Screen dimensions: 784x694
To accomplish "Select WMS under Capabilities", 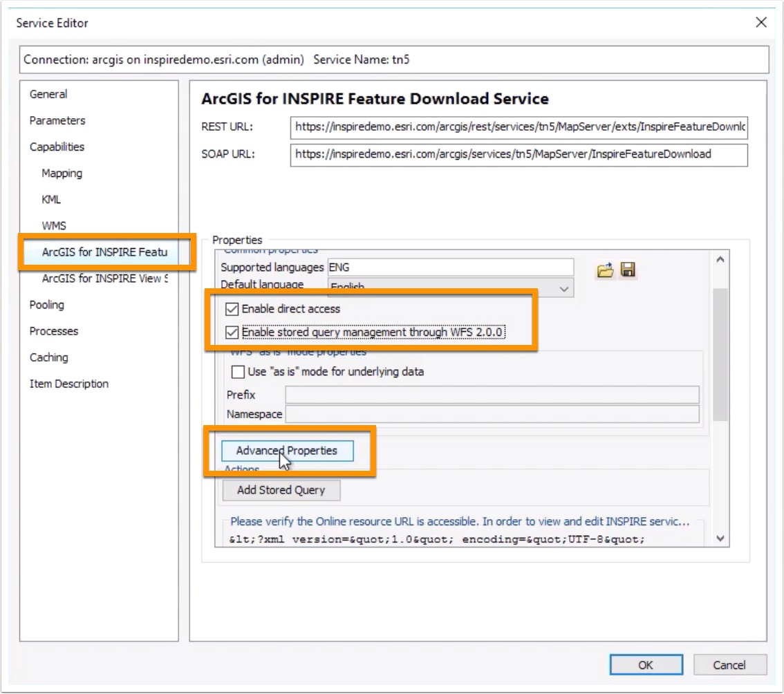I will click(53, 226).
